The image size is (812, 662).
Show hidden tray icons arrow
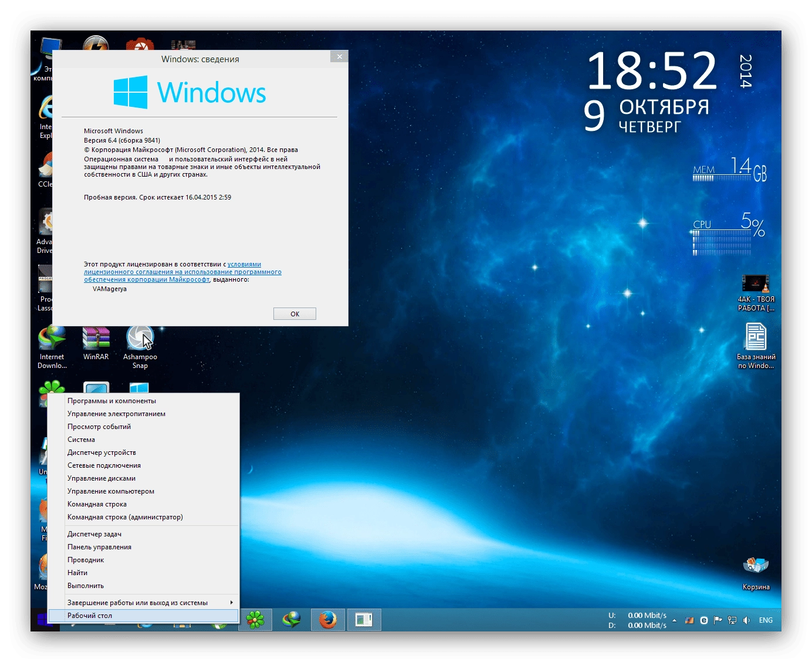(x=674, y=620)
